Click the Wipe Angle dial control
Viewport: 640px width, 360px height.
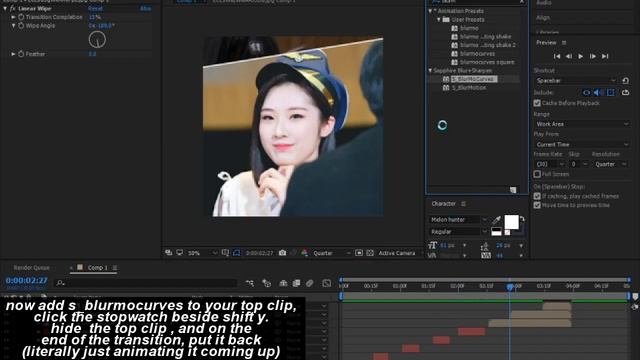pos(97,40)
